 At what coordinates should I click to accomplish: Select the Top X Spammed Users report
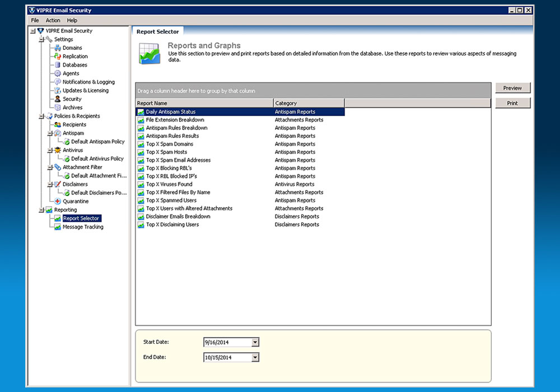[240, 200]
